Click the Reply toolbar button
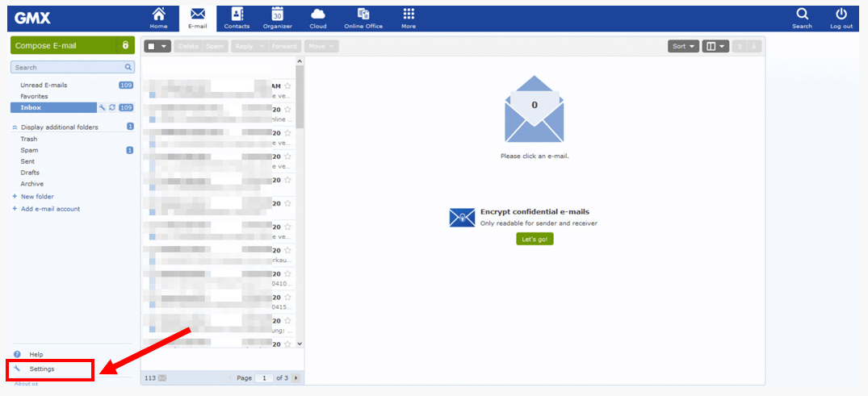868x396 pixels. click(x=244, y=47)
